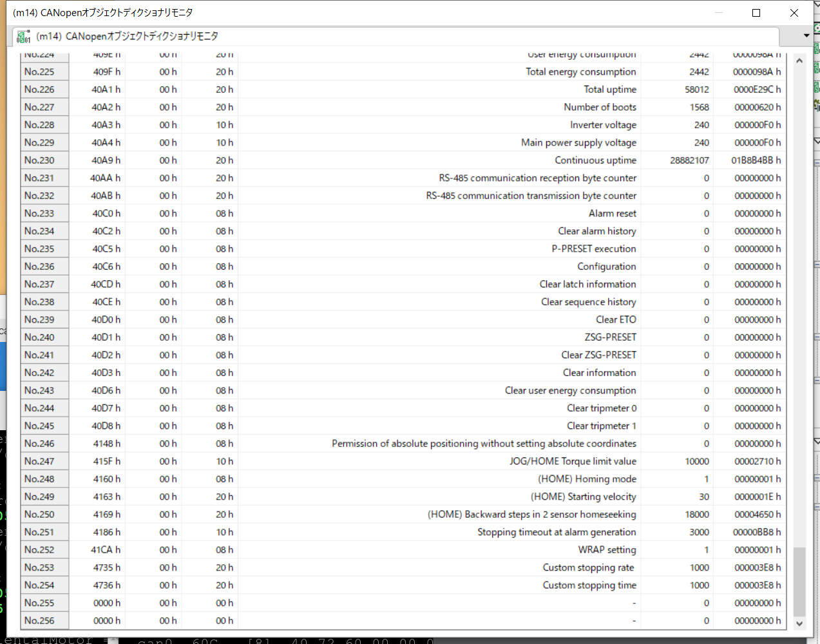Click the scroll down arrow of the table
Screen dimensions: 820x644
point(799,623)
